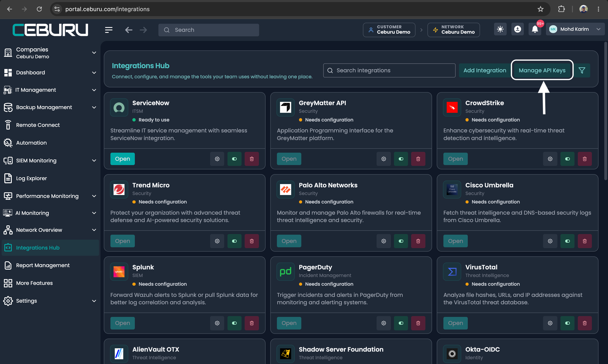
Task: Delete the Trend Micro integration
Action: point(252,241)
